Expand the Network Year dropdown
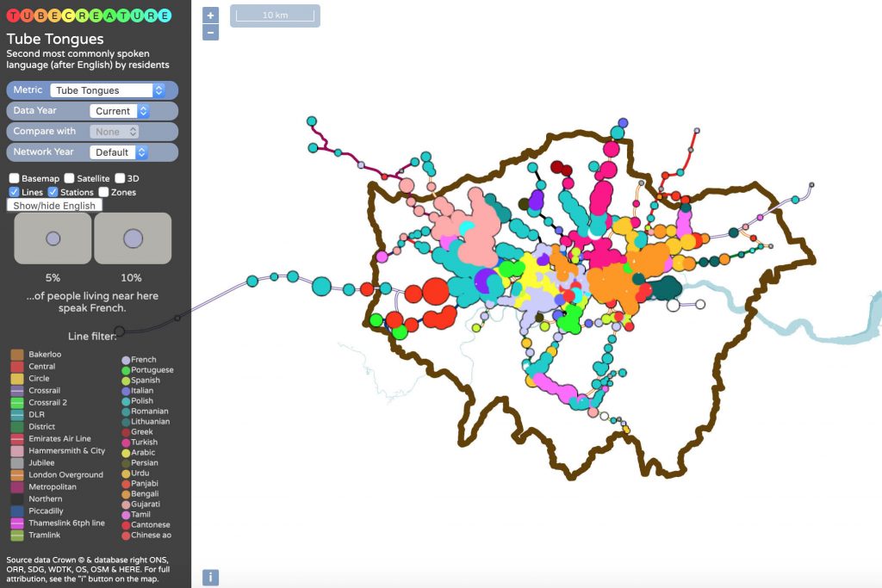Image resolution: width=882 pixels, height=588 pixels. (x=120, y=152)
